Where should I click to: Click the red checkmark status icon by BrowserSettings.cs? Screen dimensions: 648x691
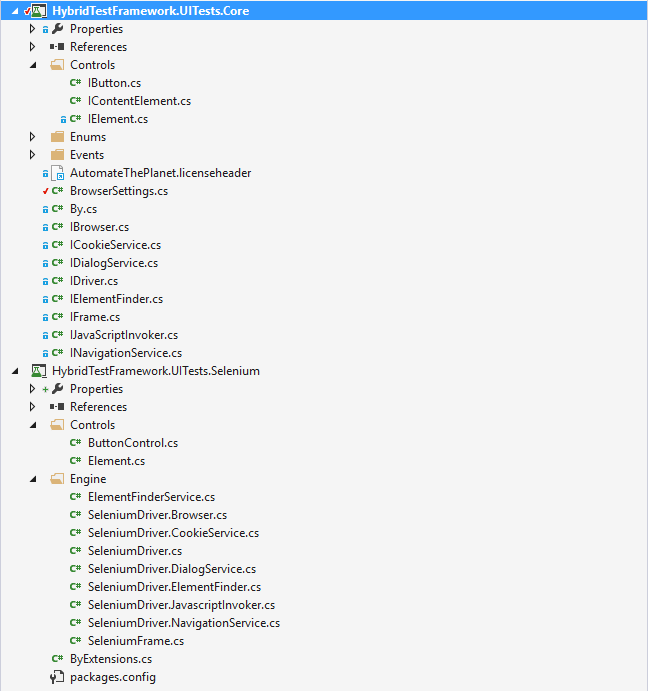(x=45, y=191)
